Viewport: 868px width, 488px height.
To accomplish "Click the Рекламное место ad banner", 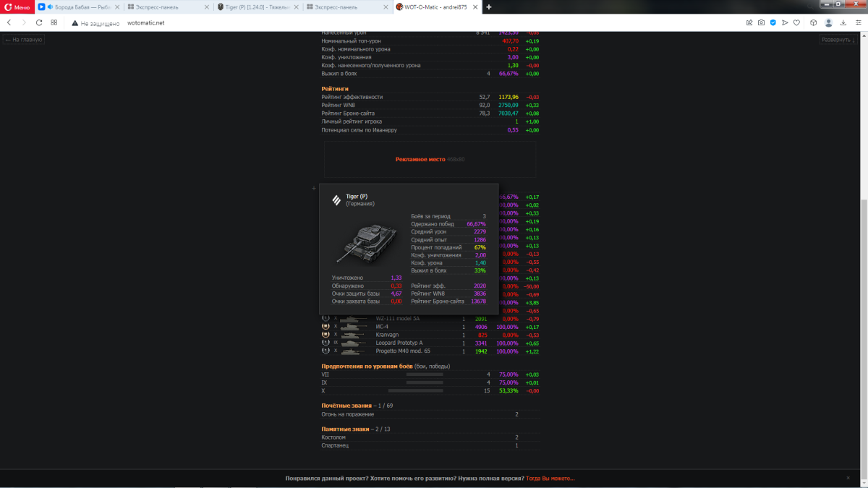I will 430,159.
